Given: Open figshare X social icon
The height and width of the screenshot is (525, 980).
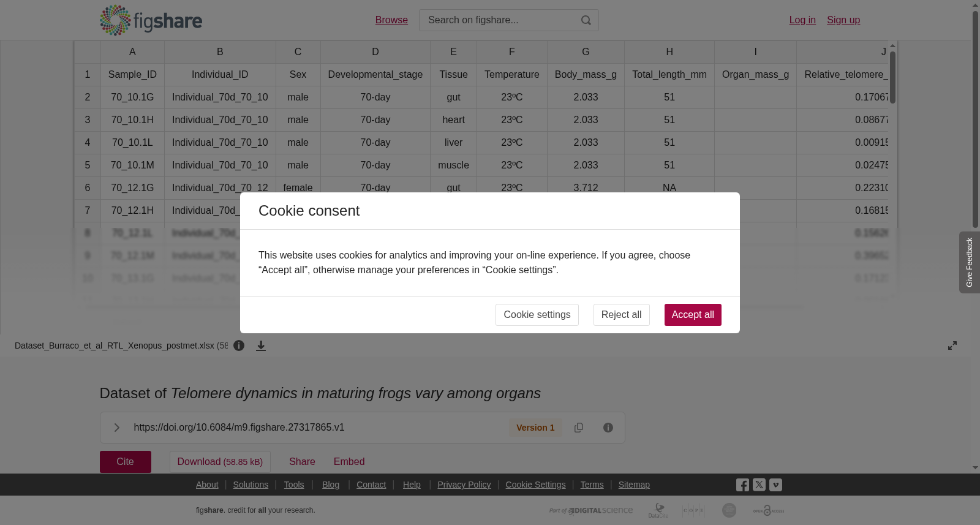Looking at the screenshot, I should tap(759, 485).
